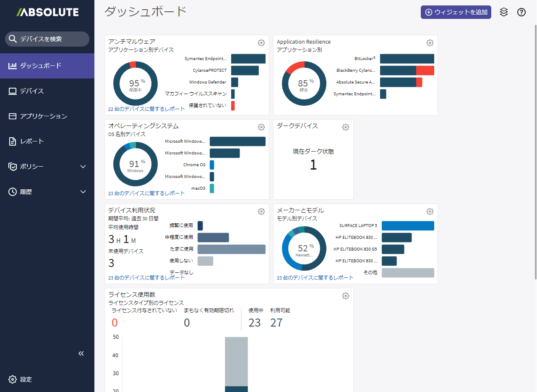Image resolution: width=537 pixels, height=392 pixels.
Task: Open メーカーとモデル 23 台 report link
Action: click(315, 278)
